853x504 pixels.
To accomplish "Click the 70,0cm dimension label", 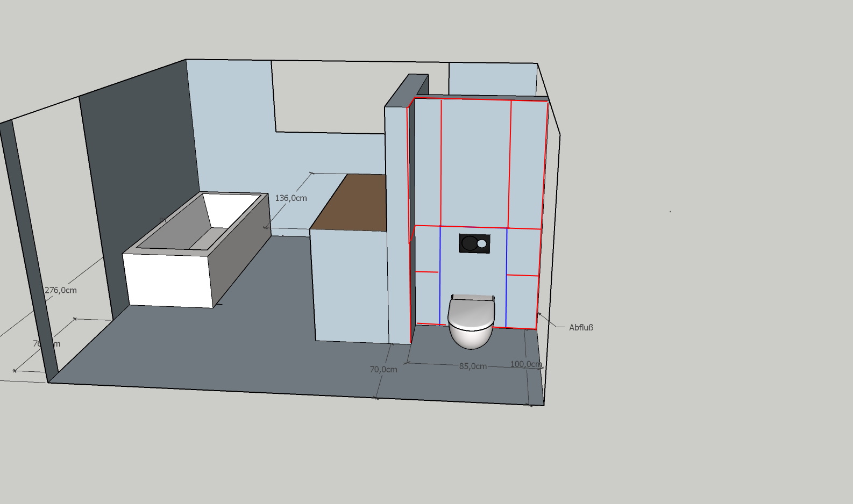I will click(383, 370).
